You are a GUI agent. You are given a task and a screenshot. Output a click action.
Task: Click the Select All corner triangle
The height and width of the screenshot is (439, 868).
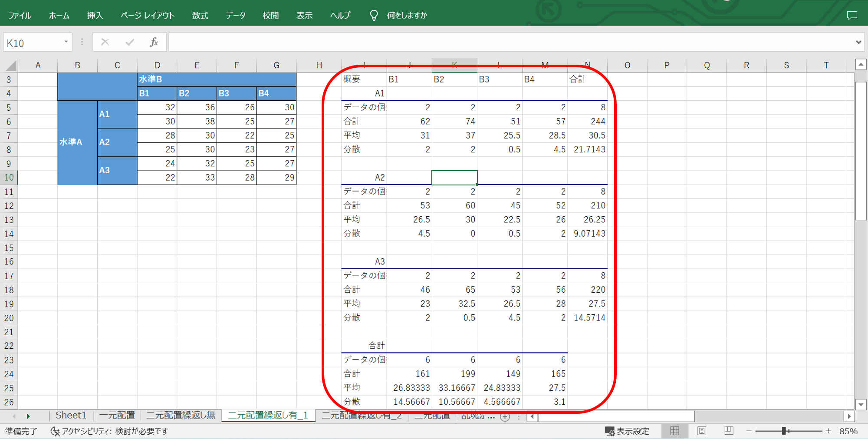(11, 66)
